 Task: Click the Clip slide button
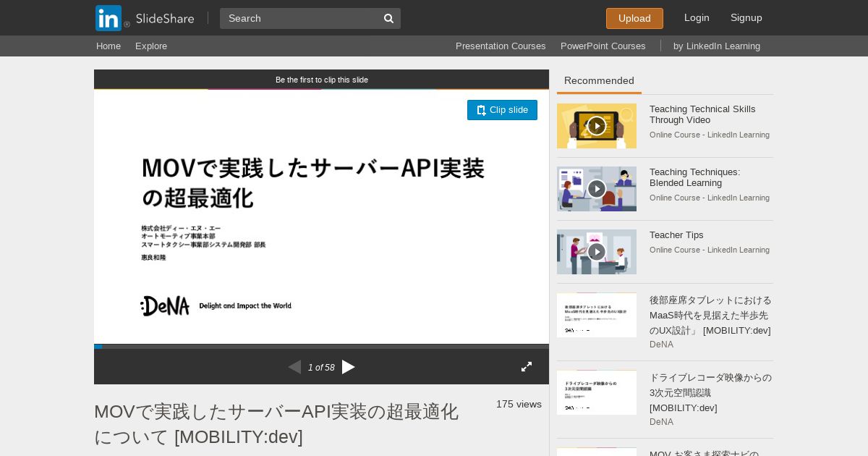click(x=502, y=110)
